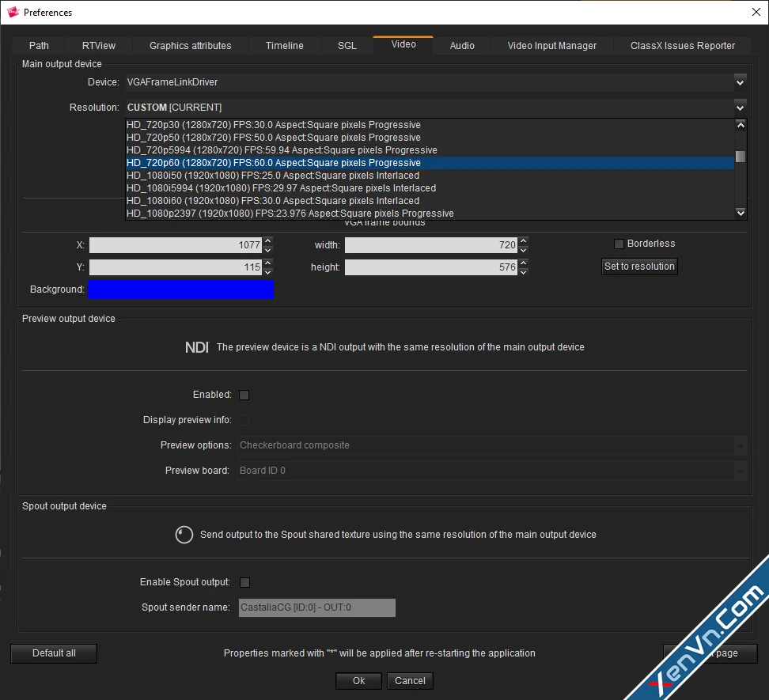The image size is (769, 700).
Task: Open the Timeline preferences tab
Action: click(x=285, y=46)
